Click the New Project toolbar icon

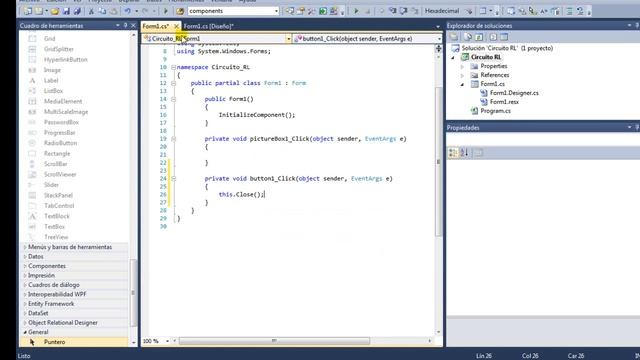27,11
